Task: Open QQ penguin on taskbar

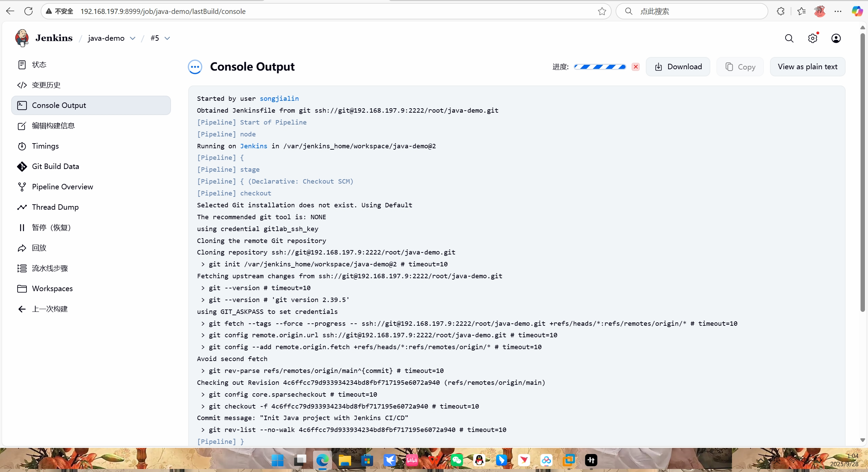Action: point(479,460)
